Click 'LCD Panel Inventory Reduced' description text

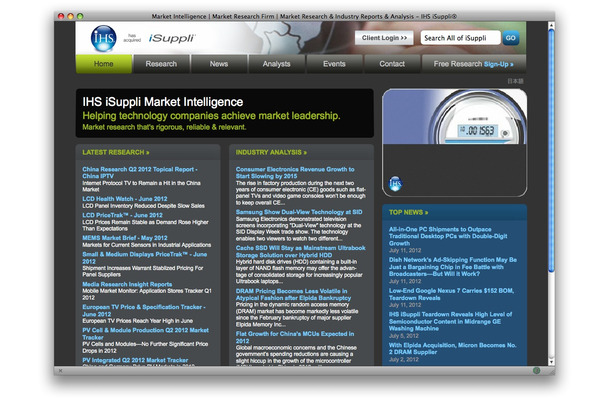(x=143, y=205)
